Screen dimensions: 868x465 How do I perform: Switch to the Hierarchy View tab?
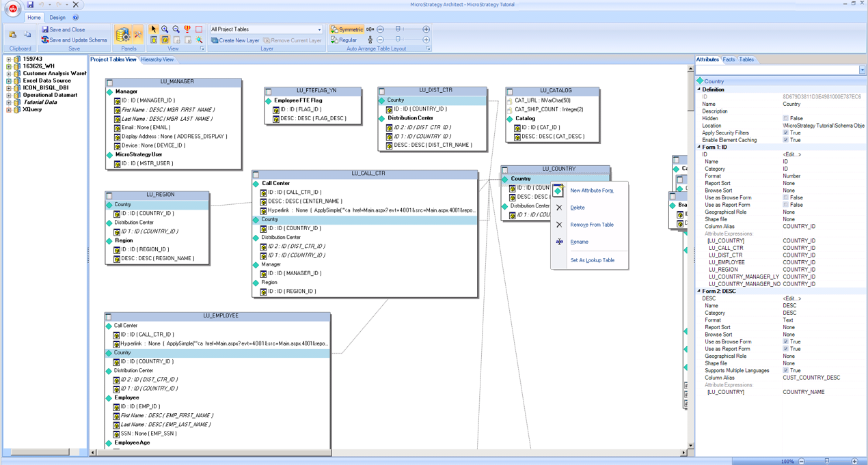click(x=157, y=59)
